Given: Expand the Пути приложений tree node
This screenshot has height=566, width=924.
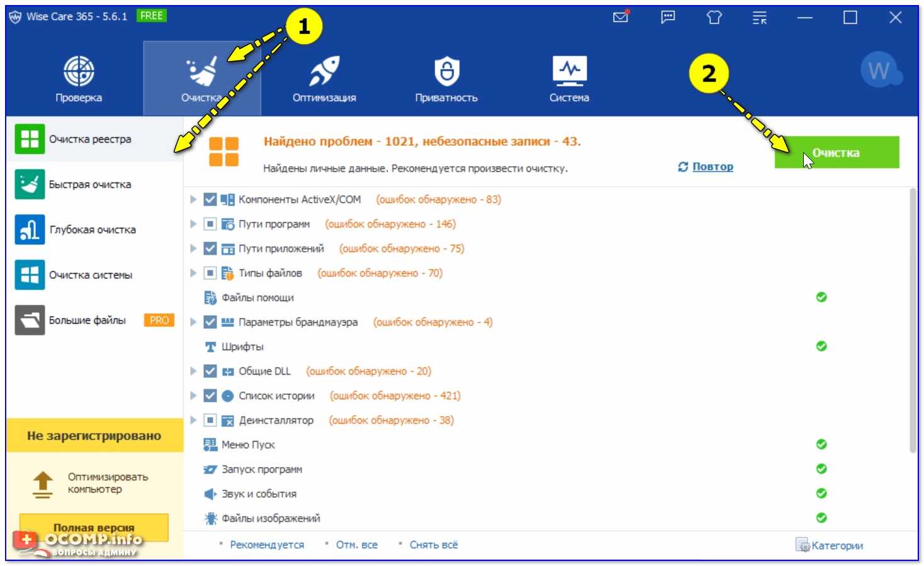Looking at the screenshot, I should click(x=194, y=249).
